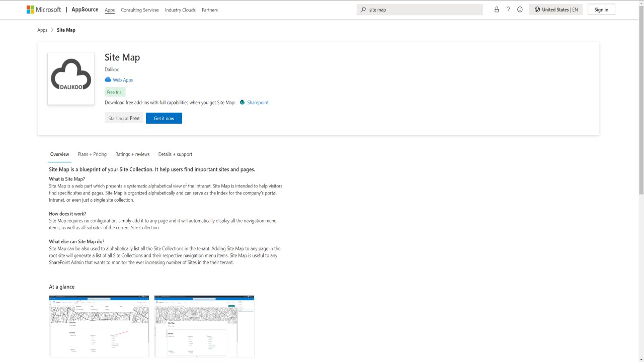The height and width of the screenshot is (362, 644).
Task: Open help question mark icon
Action: (x=508, y=10)
